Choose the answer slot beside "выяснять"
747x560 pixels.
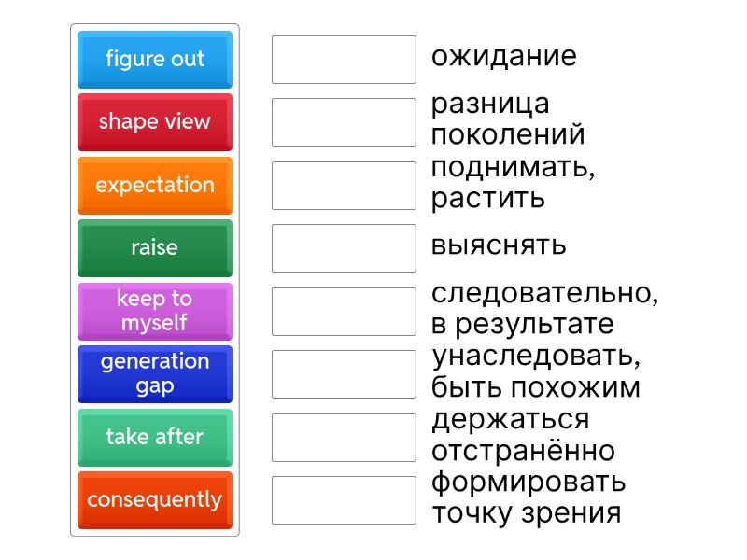pyautogui.click(x=344, y=248)
